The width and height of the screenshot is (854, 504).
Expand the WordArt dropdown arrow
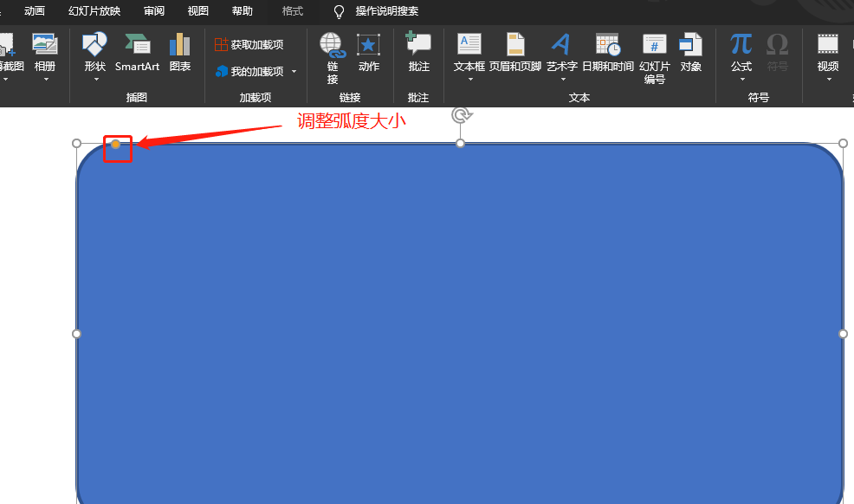click(563, 80)
